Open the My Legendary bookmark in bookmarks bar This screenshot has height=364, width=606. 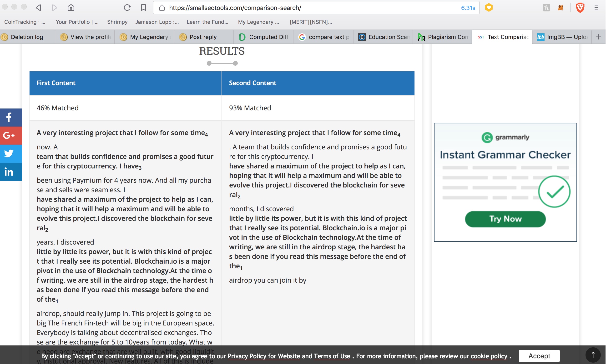258,22
